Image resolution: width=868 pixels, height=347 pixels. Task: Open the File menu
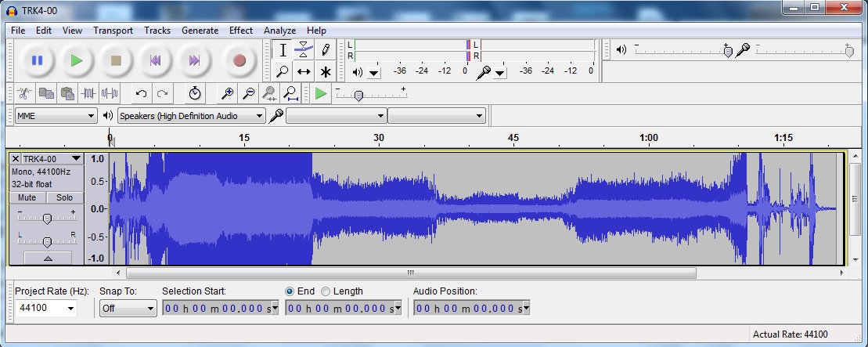(18, 31)
